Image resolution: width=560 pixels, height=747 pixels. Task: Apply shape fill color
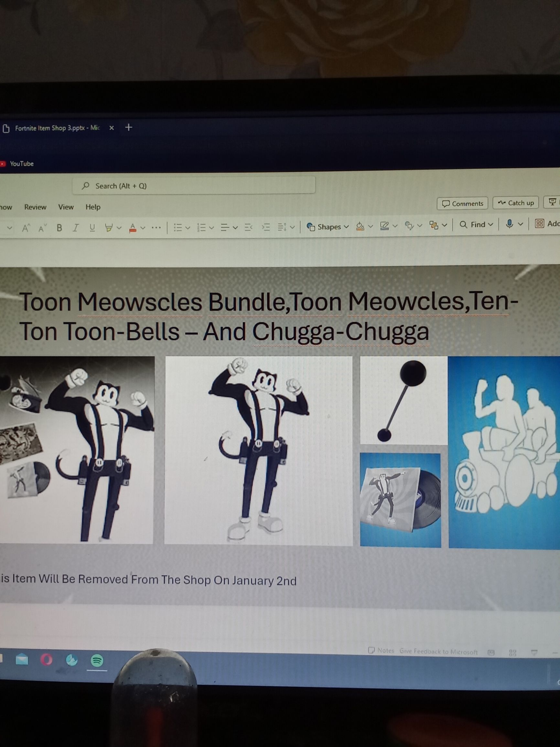tap(360, 226)
